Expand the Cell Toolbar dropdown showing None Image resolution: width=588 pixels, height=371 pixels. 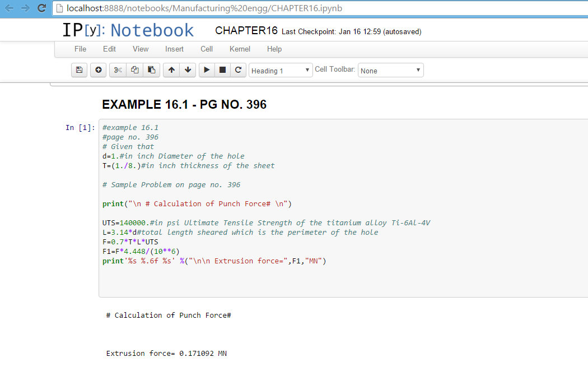390,71
